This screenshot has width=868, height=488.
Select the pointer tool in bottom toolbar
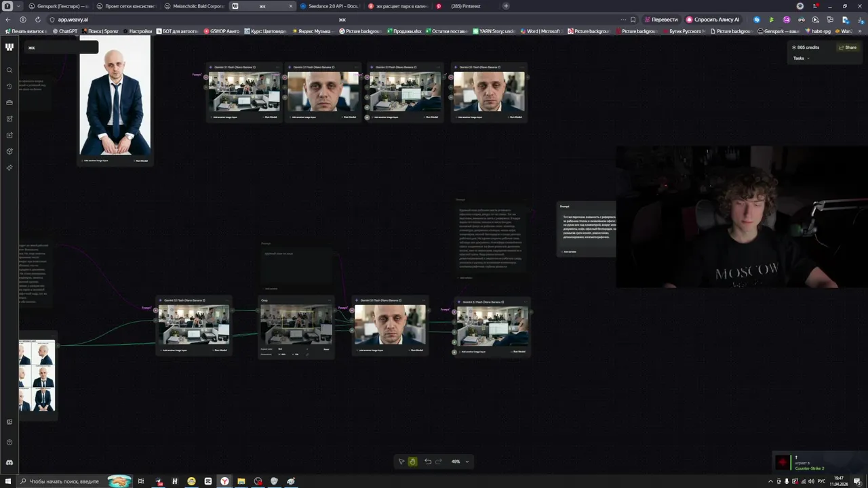coord(401,462)
